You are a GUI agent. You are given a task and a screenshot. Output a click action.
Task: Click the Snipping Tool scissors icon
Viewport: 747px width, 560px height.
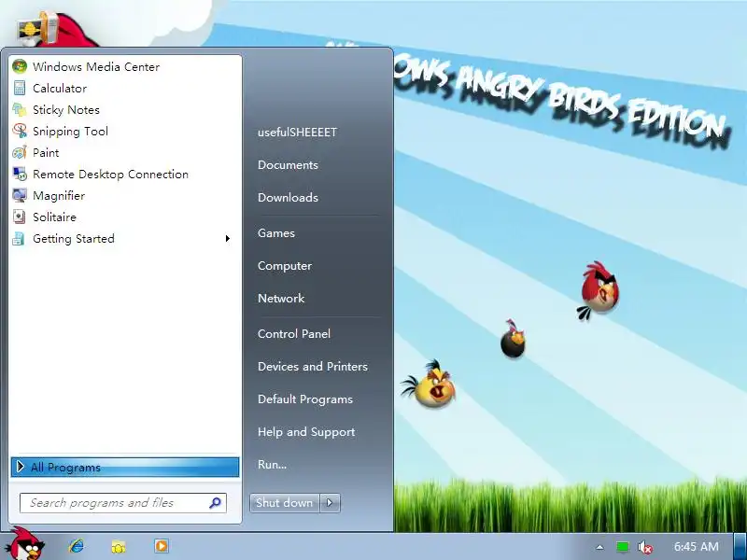point(20,131)
